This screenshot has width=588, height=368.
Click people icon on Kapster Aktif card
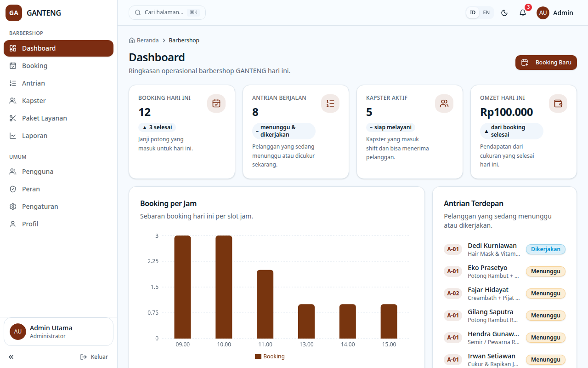pos(444,103)
